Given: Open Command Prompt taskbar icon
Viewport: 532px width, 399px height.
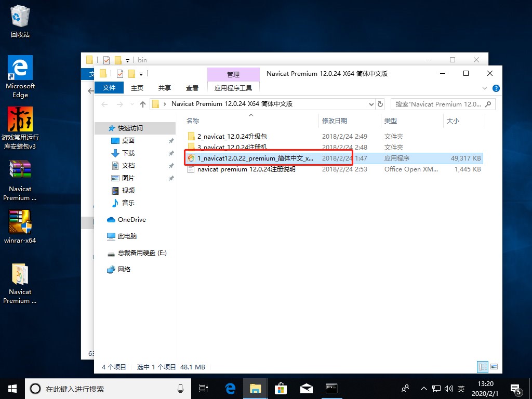Looking at the screenshot, I should pyautogui.click(x=331, y=389).
